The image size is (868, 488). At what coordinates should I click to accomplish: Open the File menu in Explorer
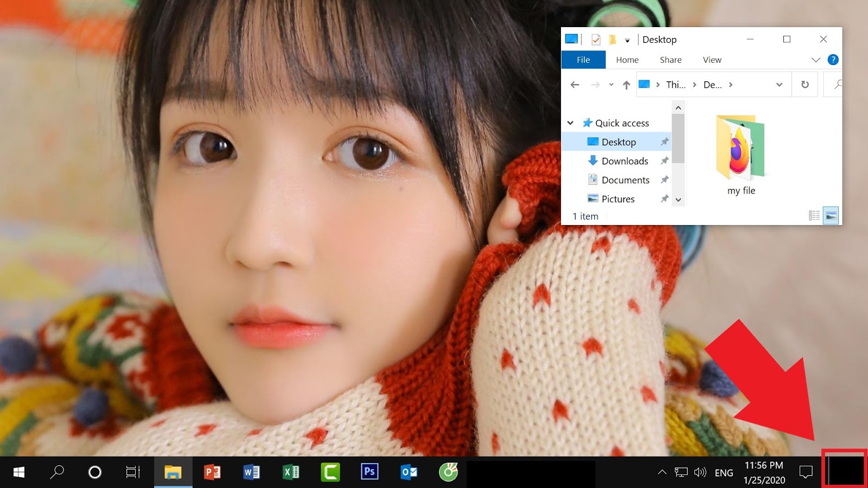coord(583,60)
